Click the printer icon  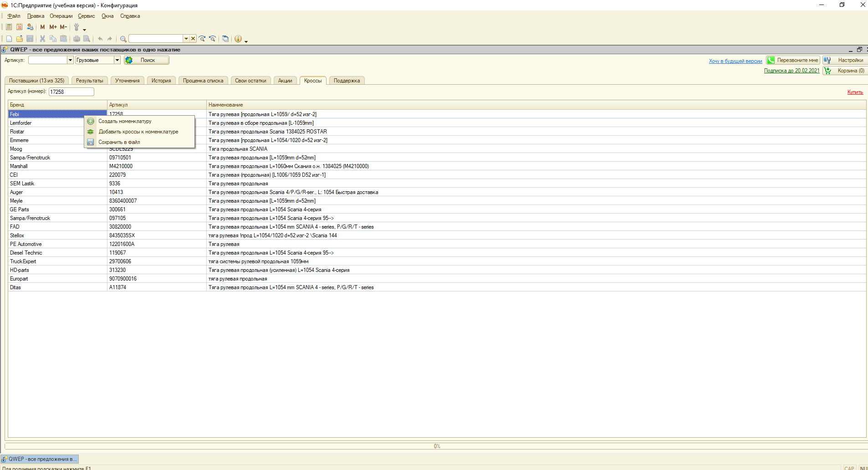coord(77,39)
